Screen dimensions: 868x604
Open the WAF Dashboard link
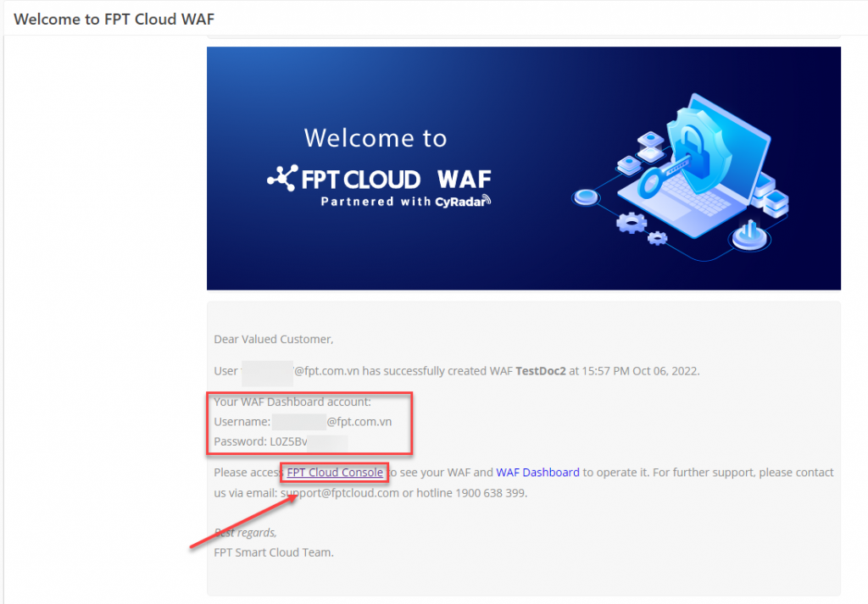click(537, 472)
